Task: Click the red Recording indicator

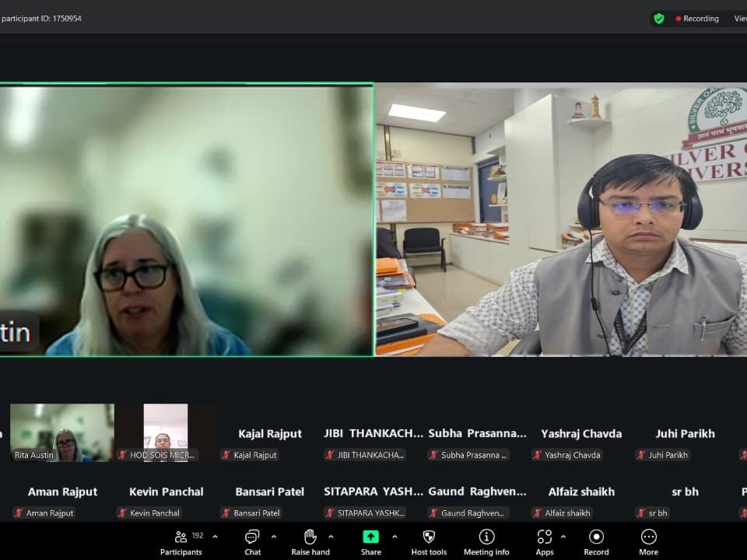Action: click(697, 19)
